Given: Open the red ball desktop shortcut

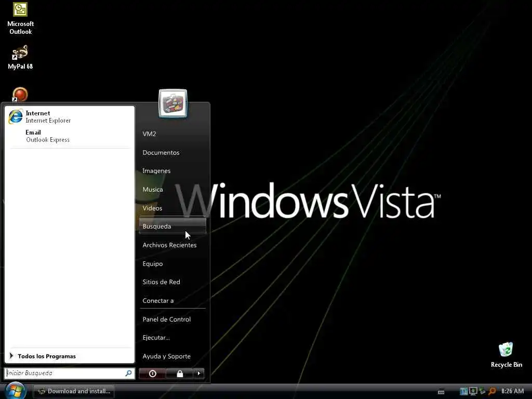Looking at the screenshot, I should pos(20,95).
